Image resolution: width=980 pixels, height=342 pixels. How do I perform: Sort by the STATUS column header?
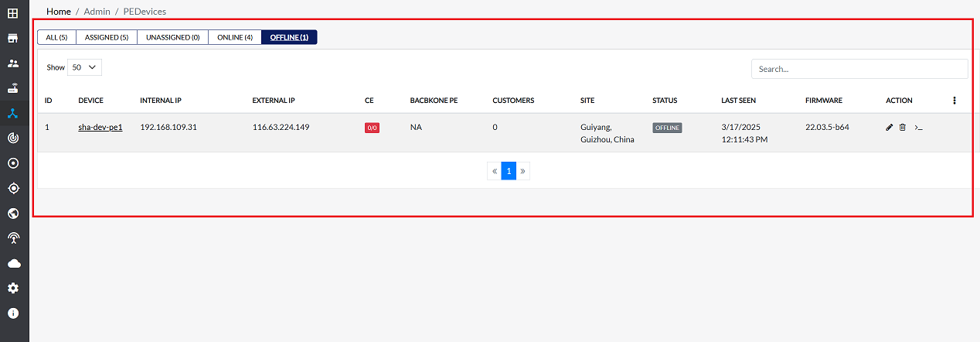[665, 101]
